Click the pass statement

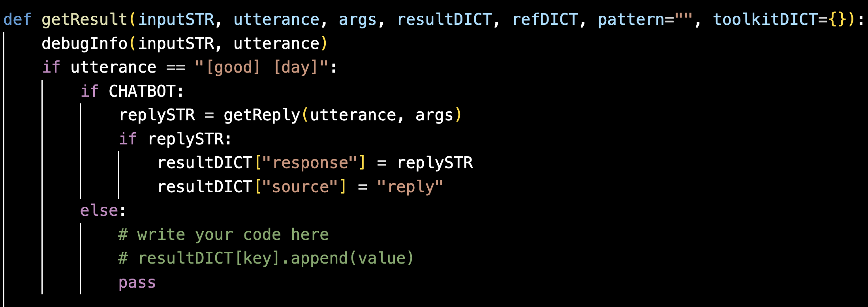137,283
